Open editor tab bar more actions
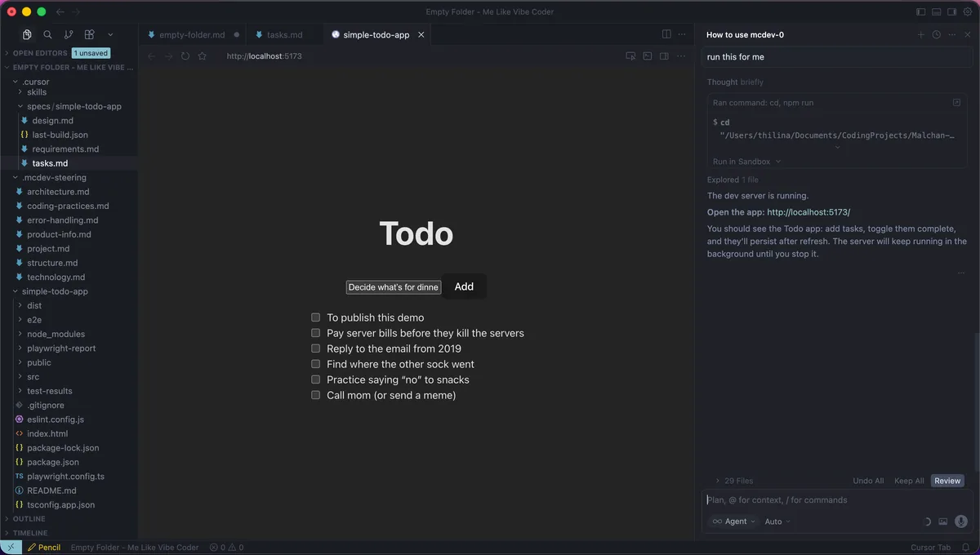 (x=684, y=34)
